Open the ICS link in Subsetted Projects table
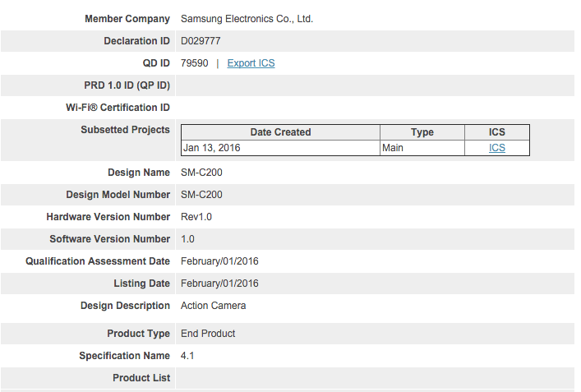The height and width of the screenshot is (392, 581). click(x=497, y=148)
